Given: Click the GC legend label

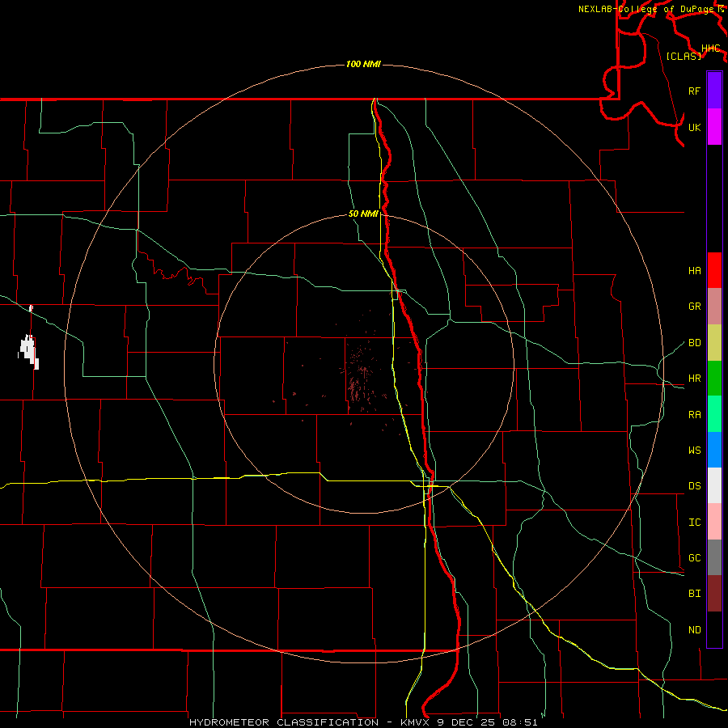Looking at the screenshot, I should 694,558.
